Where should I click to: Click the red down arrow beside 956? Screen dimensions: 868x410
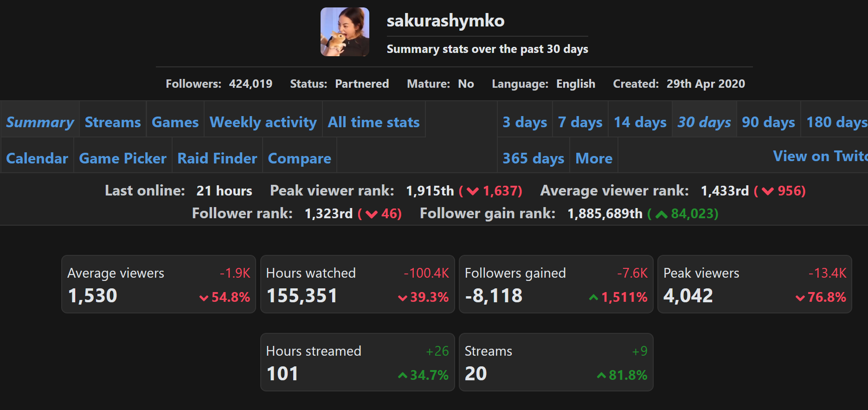(768, 191)
